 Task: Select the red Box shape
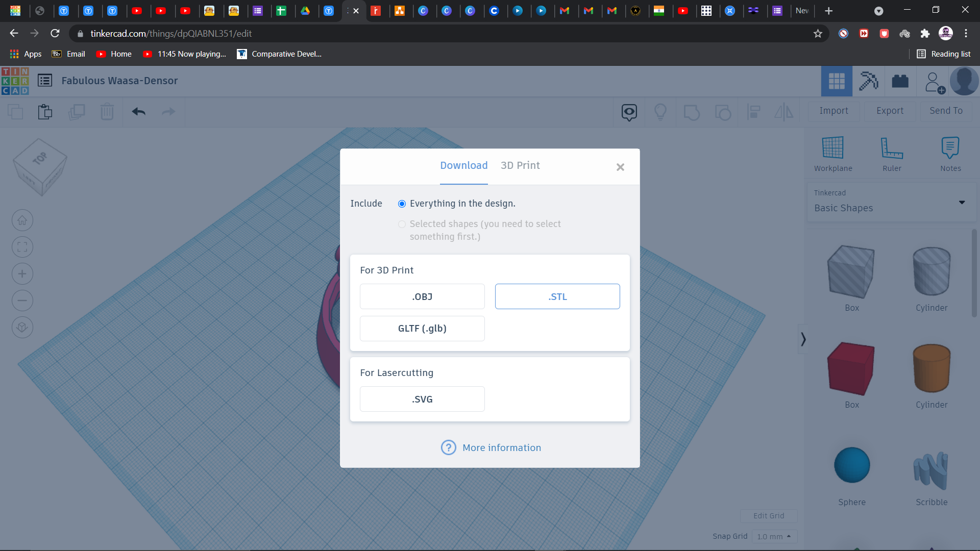(x=850, y=368)
